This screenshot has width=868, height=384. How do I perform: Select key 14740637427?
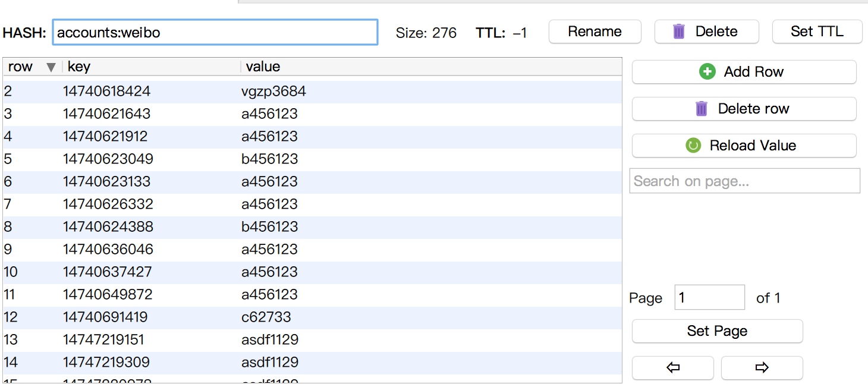108,272
